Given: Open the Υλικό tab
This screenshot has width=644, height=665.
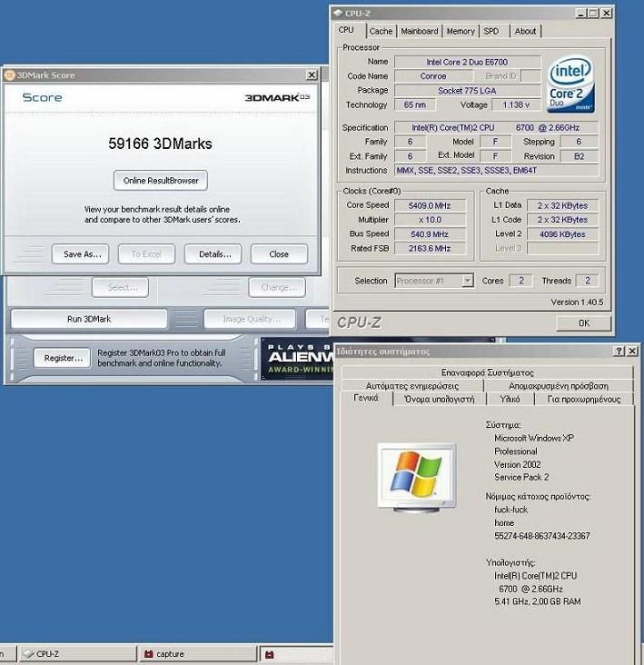Looking at the screenshot, I should click(510, 399).
